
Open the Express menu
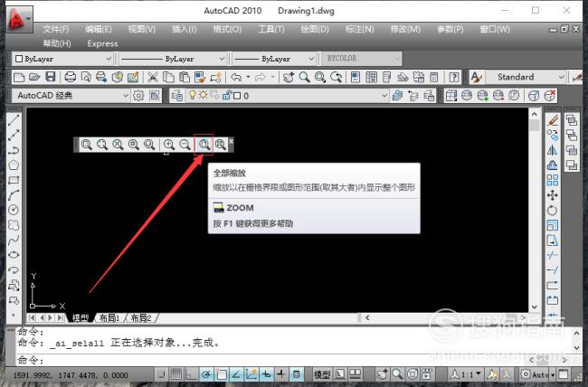coord(103,44)
